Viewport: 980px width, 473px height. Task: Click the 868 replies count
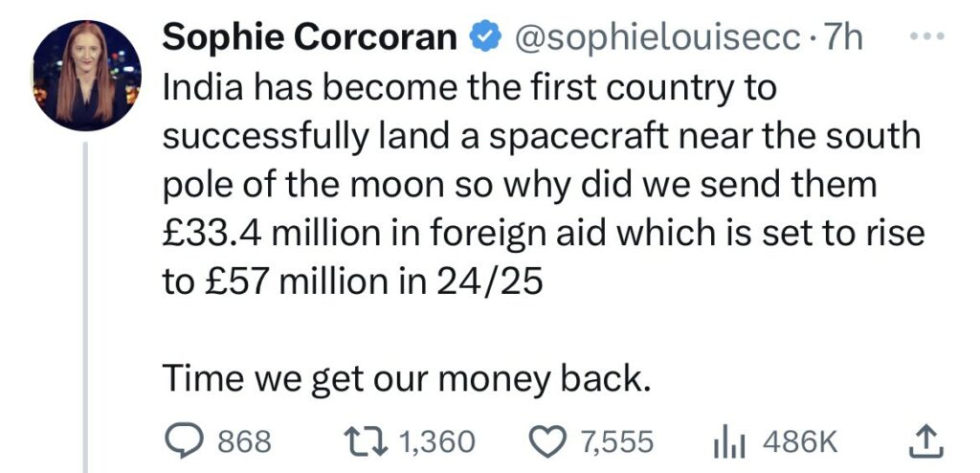tap(245, 441)
